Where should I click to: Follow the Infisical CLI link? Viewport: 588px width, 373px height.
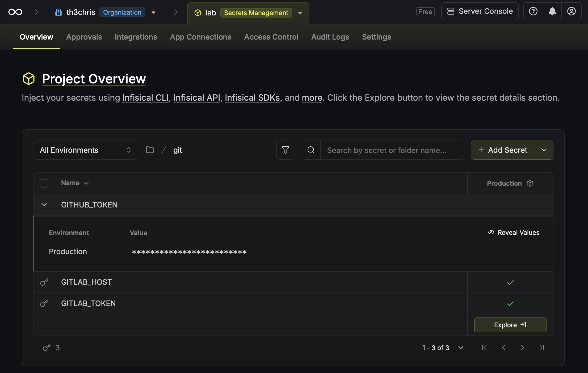coord(145,98)
